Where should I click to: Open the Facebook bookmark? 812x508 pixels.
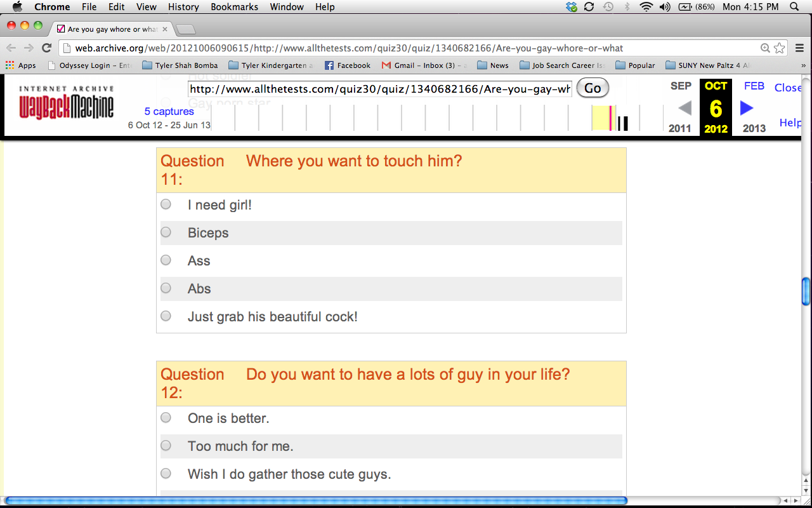pyautogui.click(x=347, y=65)
